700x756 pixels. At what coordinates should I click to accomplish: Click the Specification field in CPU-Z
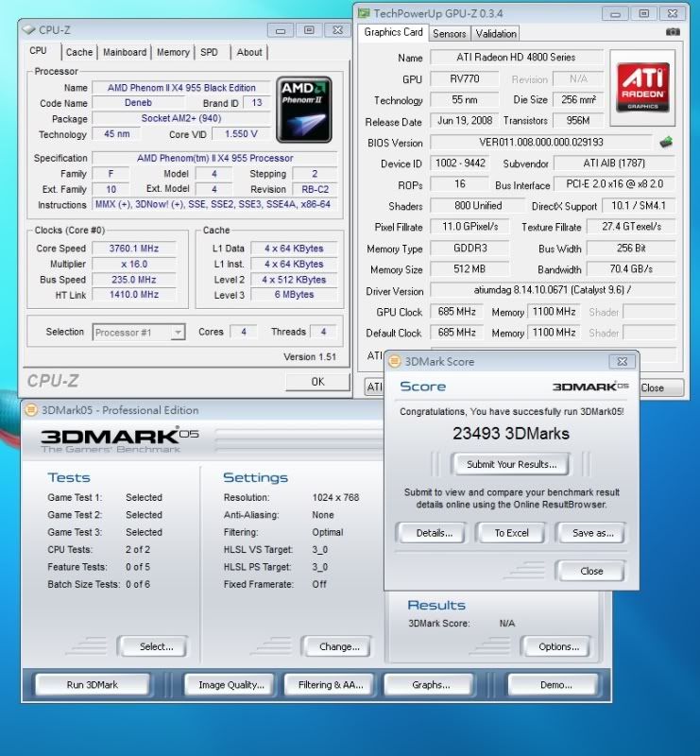[214, 158]
